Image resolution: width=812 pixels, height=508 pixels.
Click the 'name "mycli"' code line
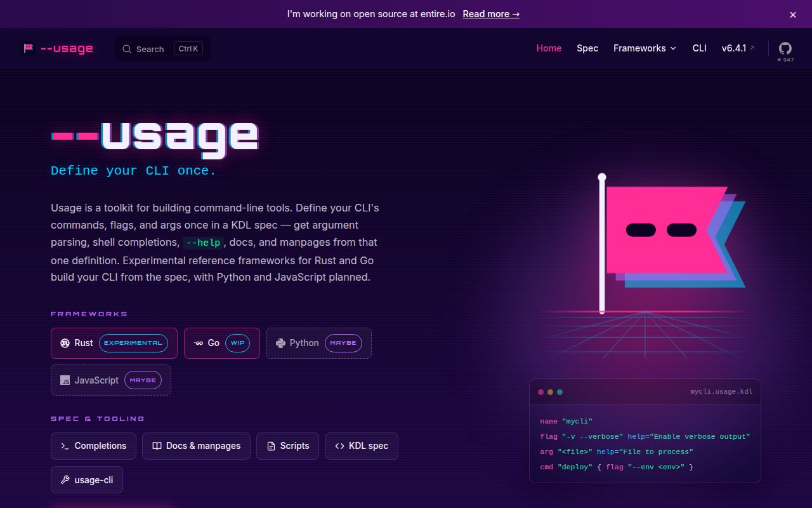(566, 421)
